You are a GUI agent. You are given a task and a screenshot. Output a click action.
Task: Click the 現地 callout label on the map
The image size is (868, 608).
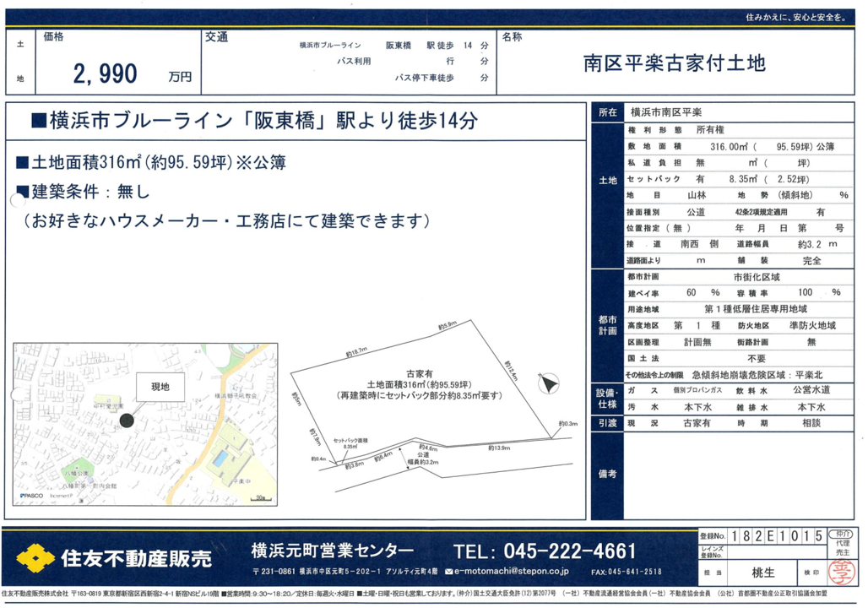(160, 387)
